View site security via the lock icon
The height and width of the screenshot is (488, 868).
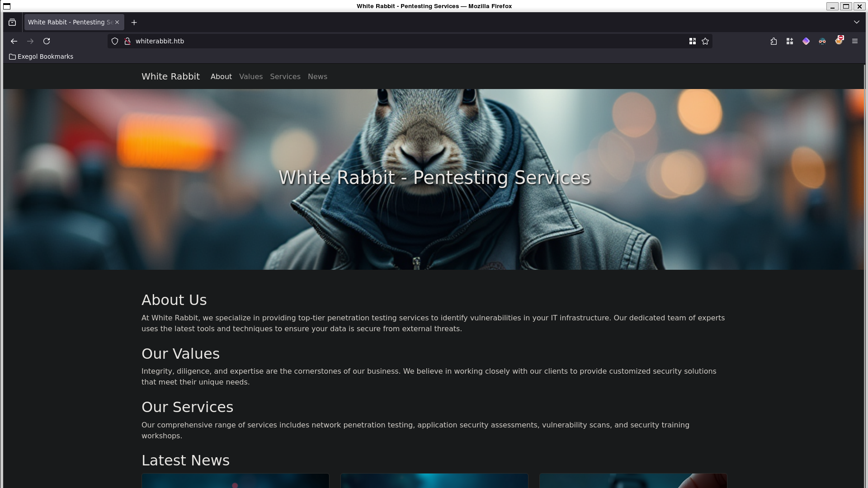[x=127, y=41]
